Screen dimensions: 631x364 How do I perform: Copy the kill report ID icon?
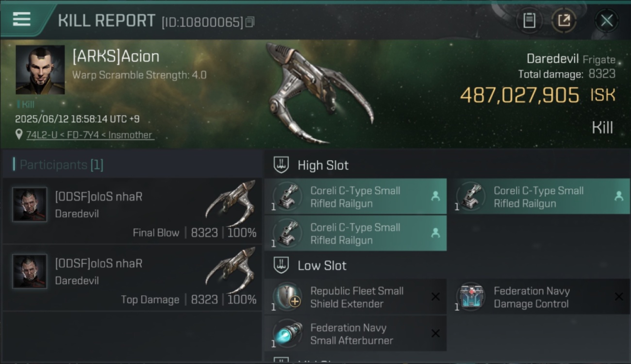pyautogui.click(x=249, y=22)
